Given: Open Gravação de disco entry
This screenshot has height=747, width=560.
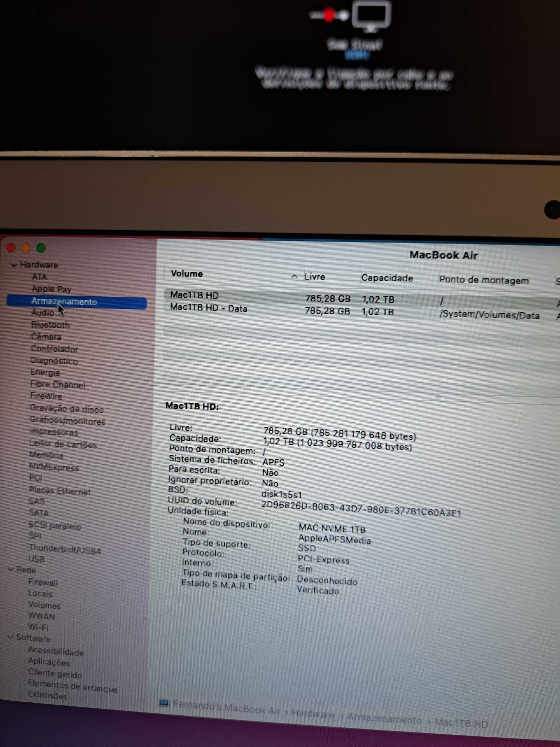Looking at the screenshot, I should tap(67, 409).
